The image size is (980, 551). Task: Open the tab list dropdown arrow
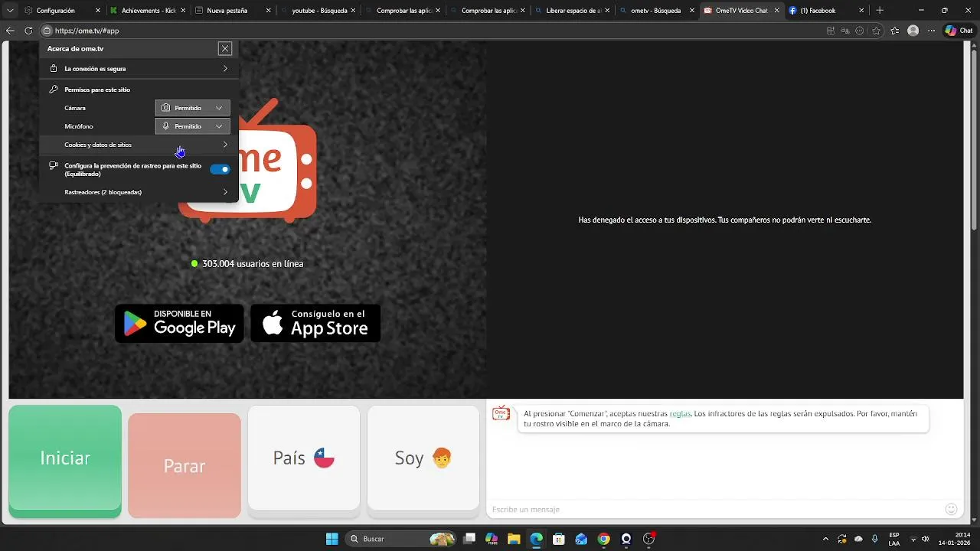10,11
